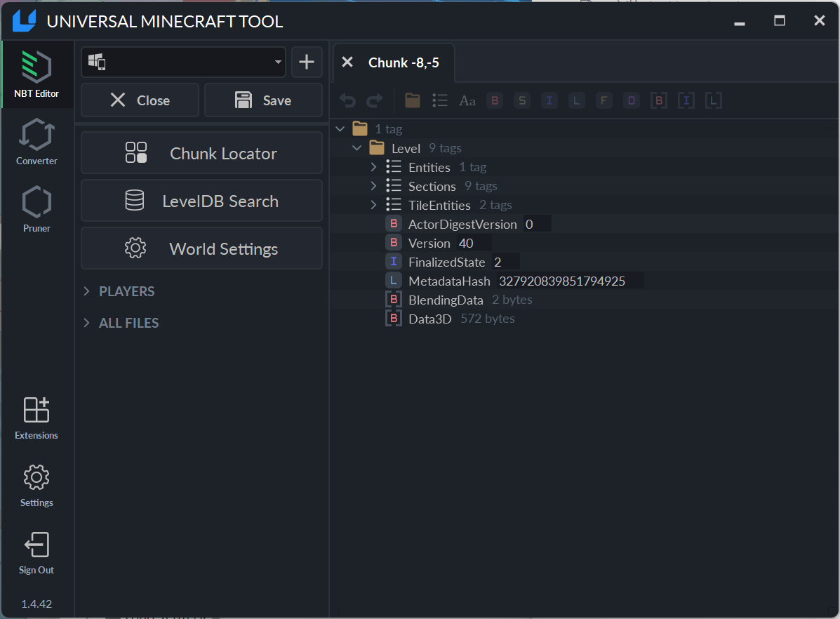Redo the last NBT edit

click(375, 100)
